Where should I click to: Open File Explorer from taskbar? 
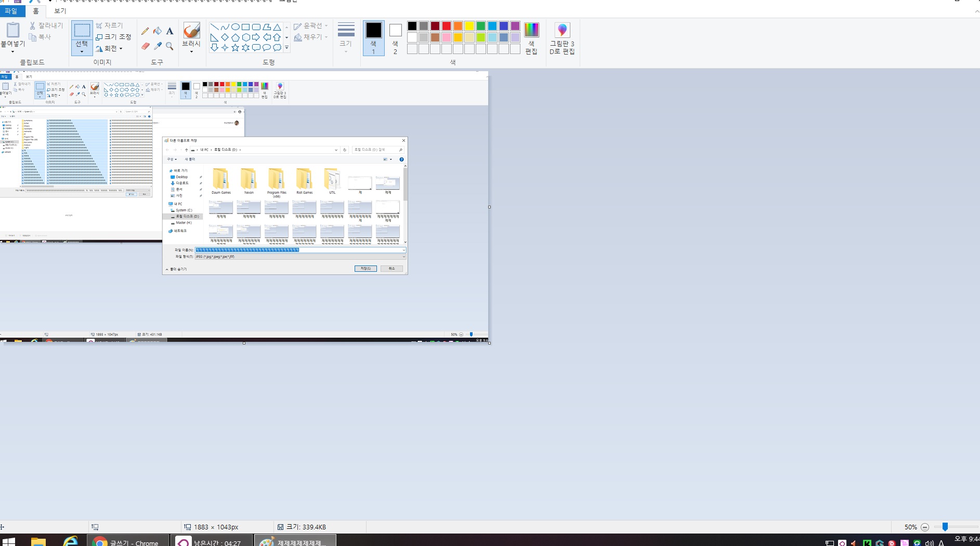(38, 541)
